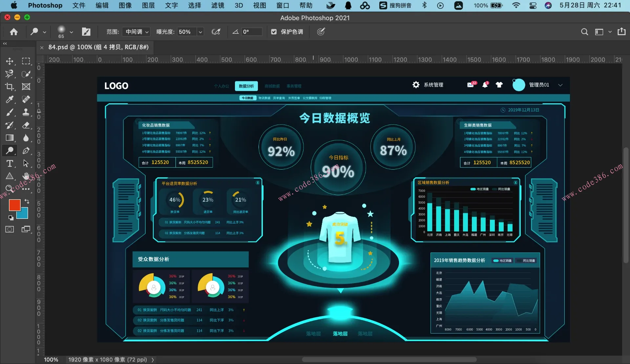Select the Crop tool
This screenshot has height=364, width=630.
(10, 87)
